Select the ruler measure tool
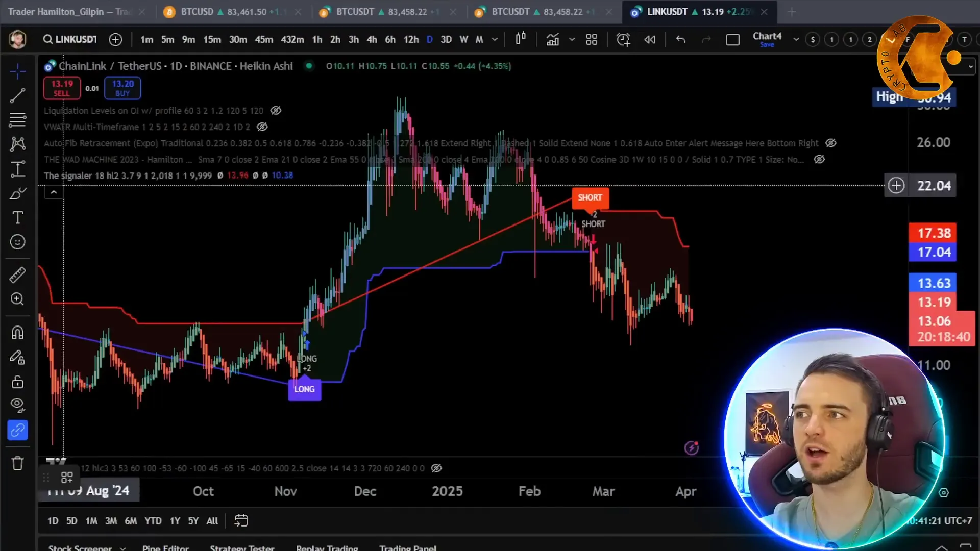980x551 pixels. [17, 275]
